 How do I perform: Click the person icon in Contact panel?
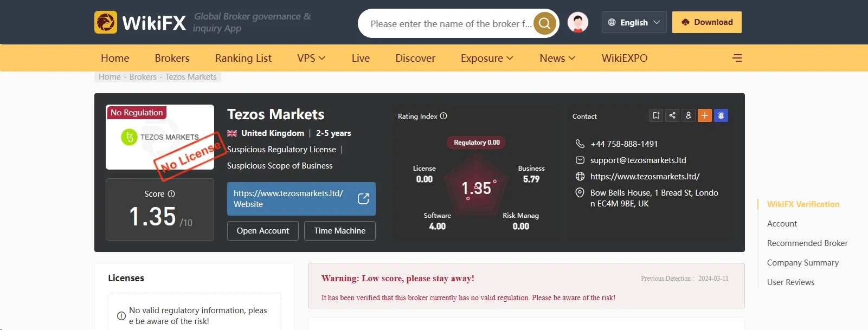[689, 115]
